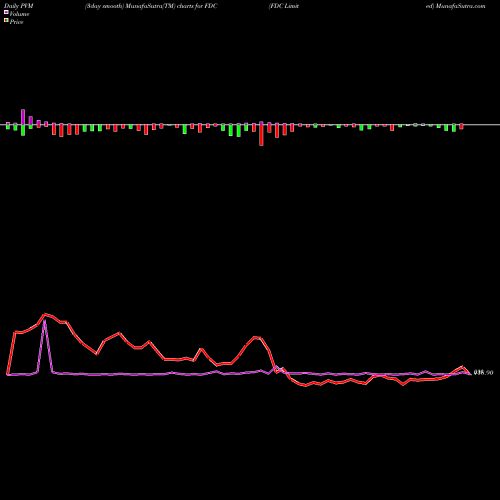Click the longest red downward bar mid-chart
This screenshot has height=500, width=500.
261,135
